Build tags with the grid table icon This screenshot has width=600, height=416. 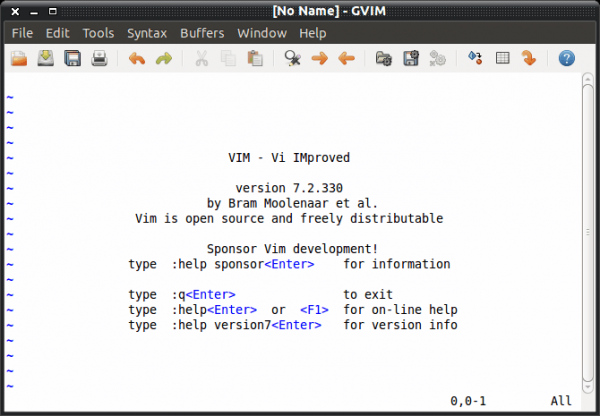tap(502, 58)
